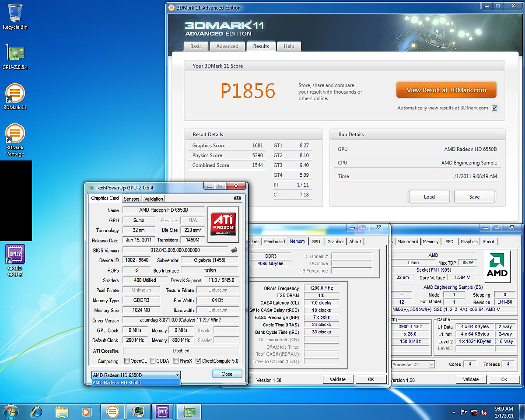Open Windows Media Player from the taskbar
525x420 pixels.
point(87,412)
